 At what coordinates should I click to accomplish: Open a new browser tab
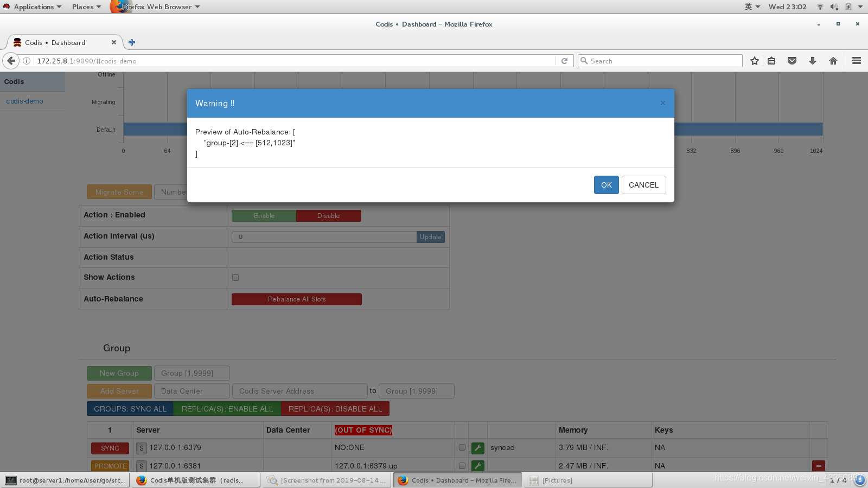[132, 42]
